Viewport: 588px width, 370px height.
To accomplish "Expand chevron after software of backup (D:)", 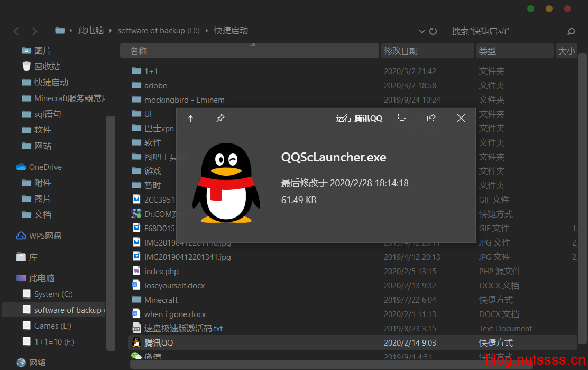I will (x=207, y=31).
